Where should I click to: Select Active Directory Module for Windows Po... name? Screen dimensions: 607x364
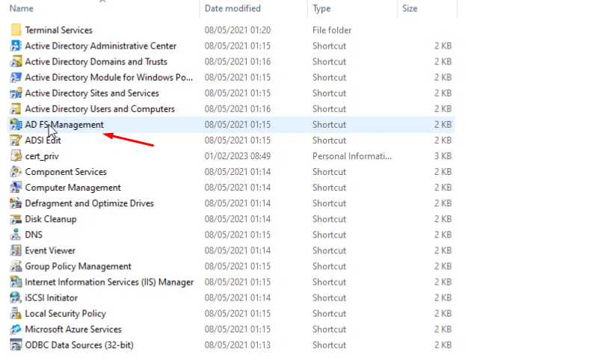pyautogui.click(x=109, y=78)
